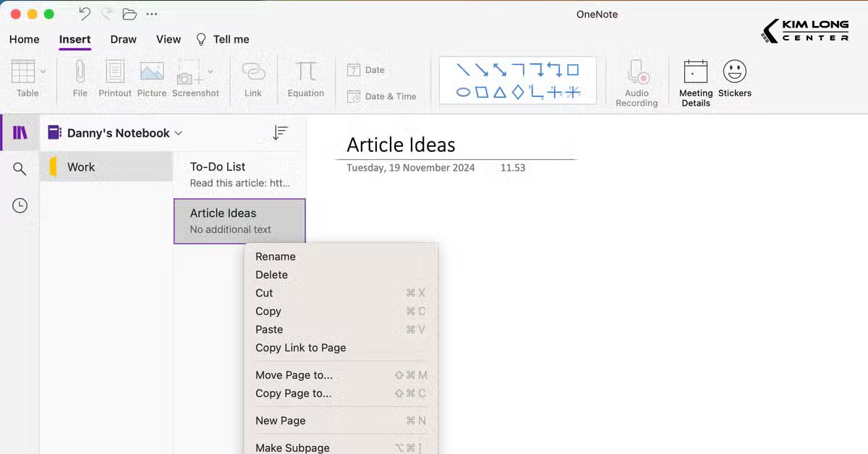Switch to the Draw ribbon tab
Screen dimensions: 868x454
point(123,39)
